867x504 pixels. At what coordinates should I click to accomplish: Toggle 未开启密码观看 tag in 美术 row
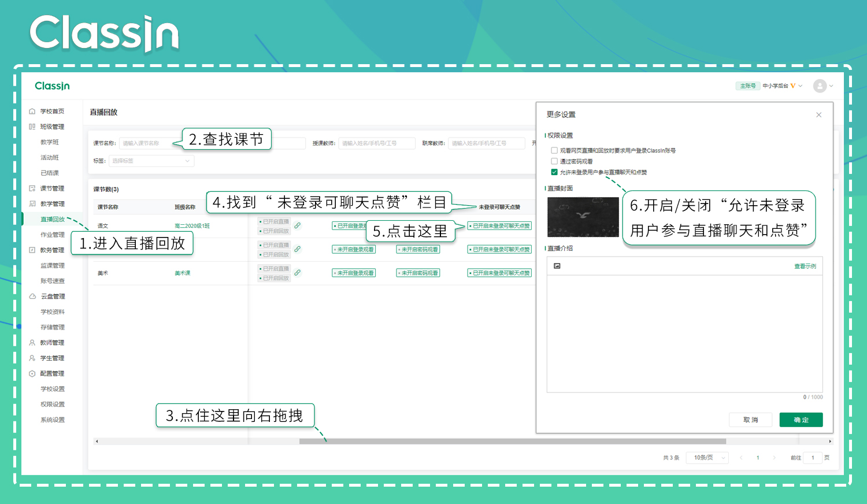pyautogui.click(x=418, y=273)
